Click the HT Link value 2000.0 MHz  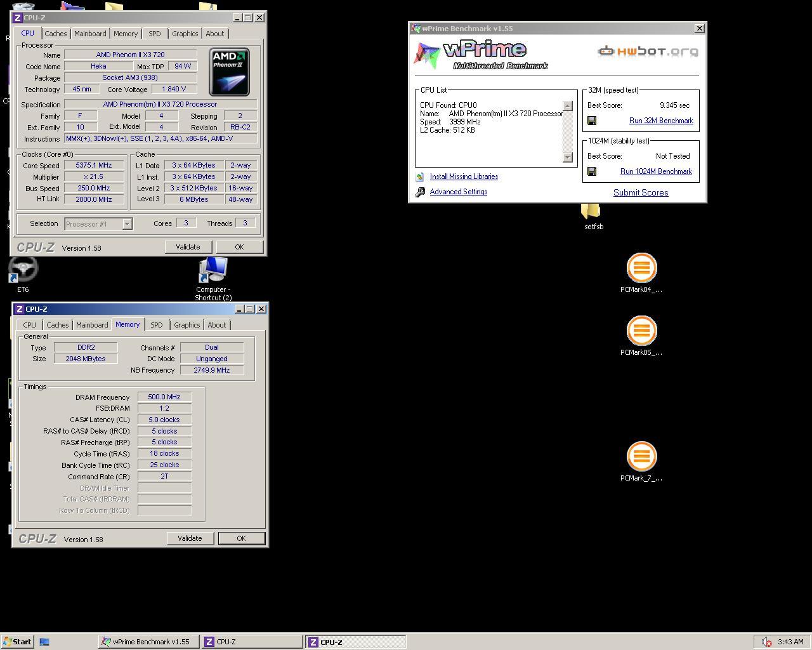click(94, 199)
